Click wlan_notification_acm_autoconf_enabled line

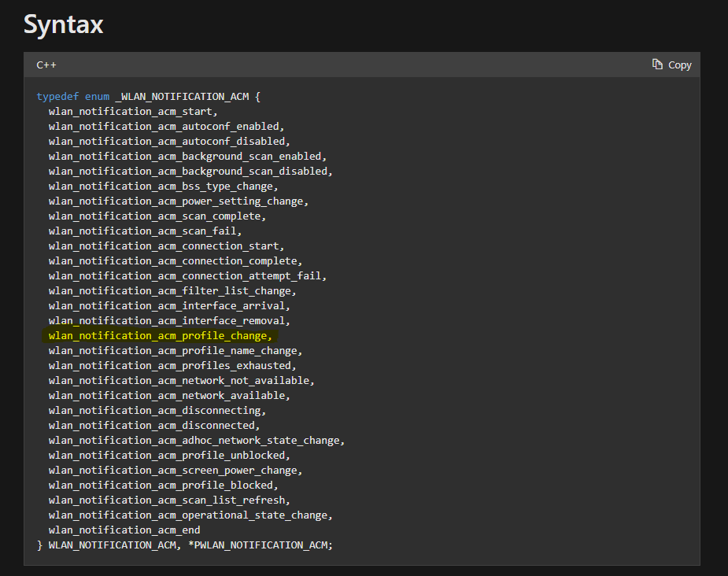pos(166,126)
